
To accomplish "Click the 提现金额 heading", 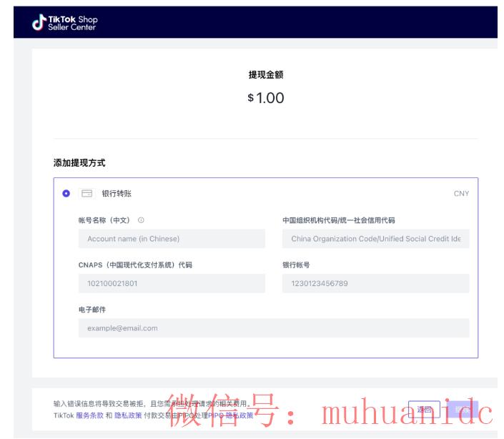I will [265, 75].
